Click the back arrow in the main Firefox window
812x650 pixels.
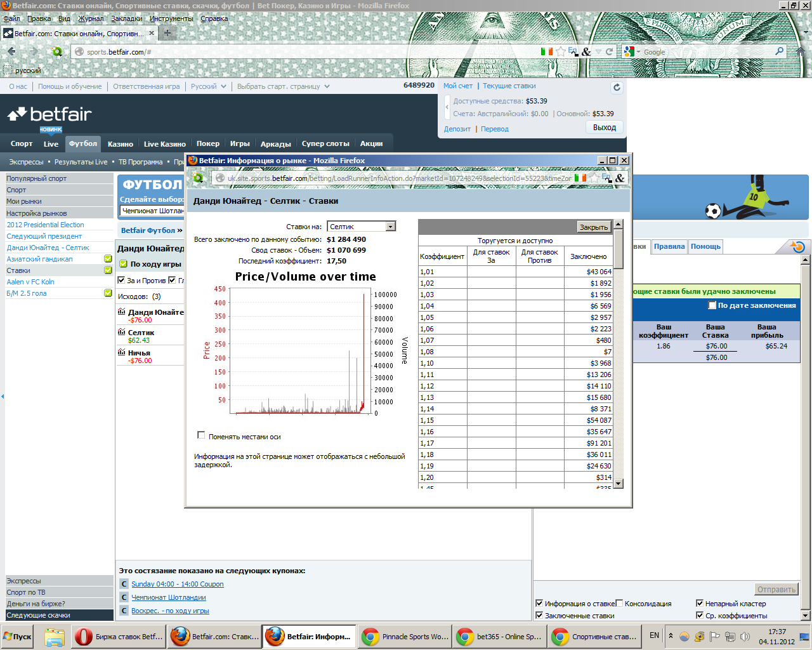click(11, 51)
